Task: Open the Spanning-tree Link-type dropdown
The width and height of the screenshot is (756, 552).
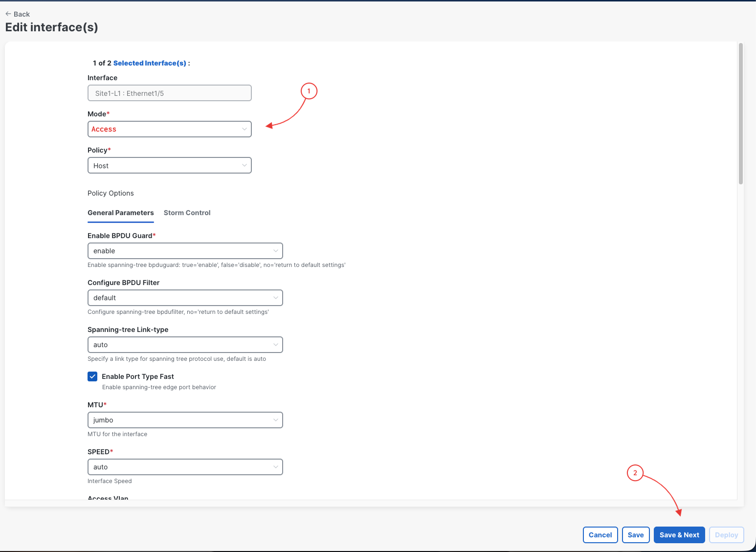Action: [185, 345]
